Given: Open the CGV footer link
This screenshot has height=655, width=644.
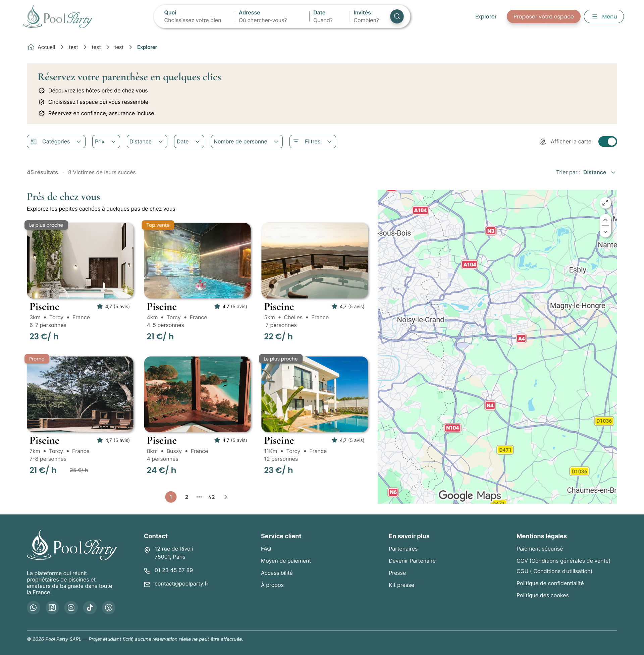Looking at the screenshot, I should [563, 560].
